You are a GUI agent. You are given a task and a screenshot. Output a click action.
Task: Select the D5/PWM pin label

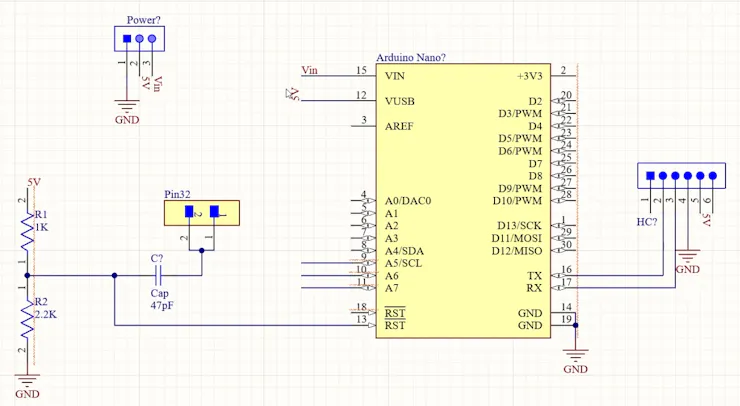tap(520, 139)
